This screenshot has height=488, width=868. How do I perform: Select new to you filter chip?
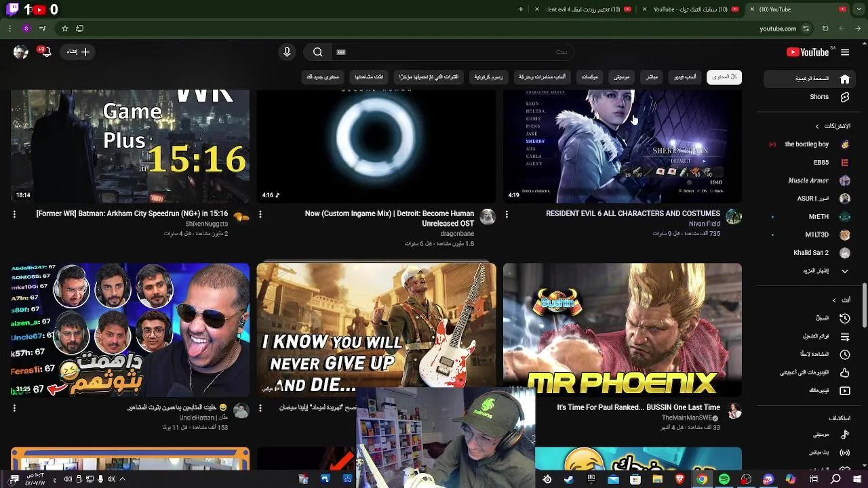[x=323, y=77]
